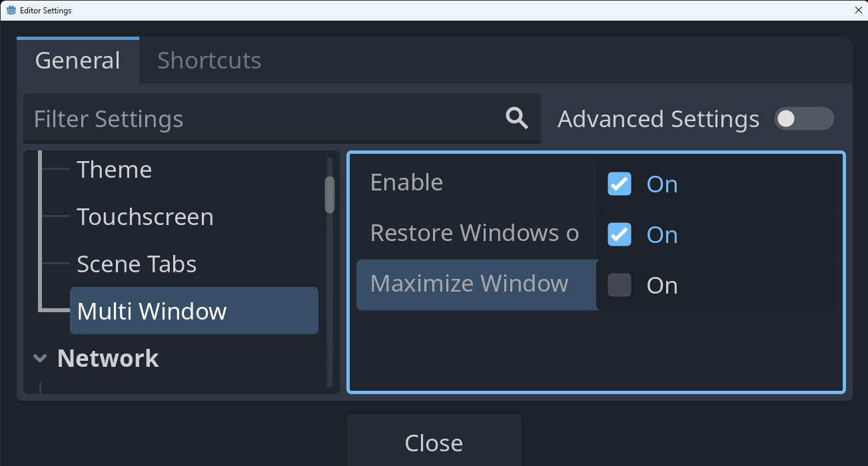
Task: Click the Restore Windows setting row
Action: [x=474, y=233]
